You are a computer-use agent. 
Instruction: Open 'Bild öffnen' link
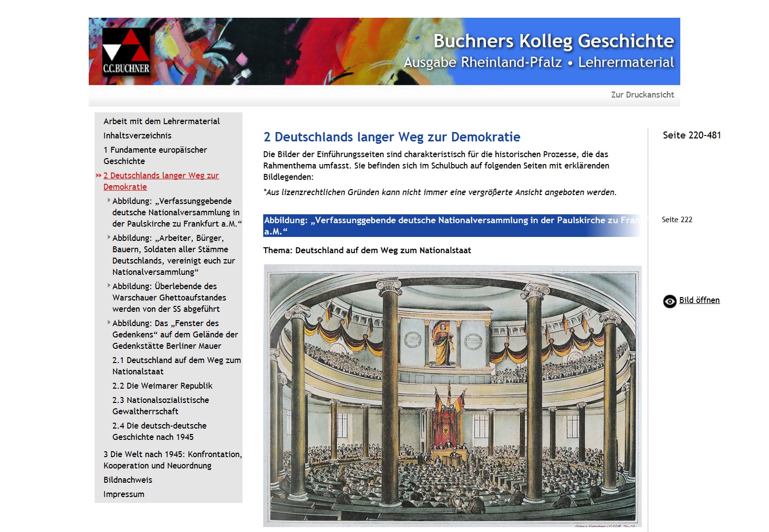699,300
